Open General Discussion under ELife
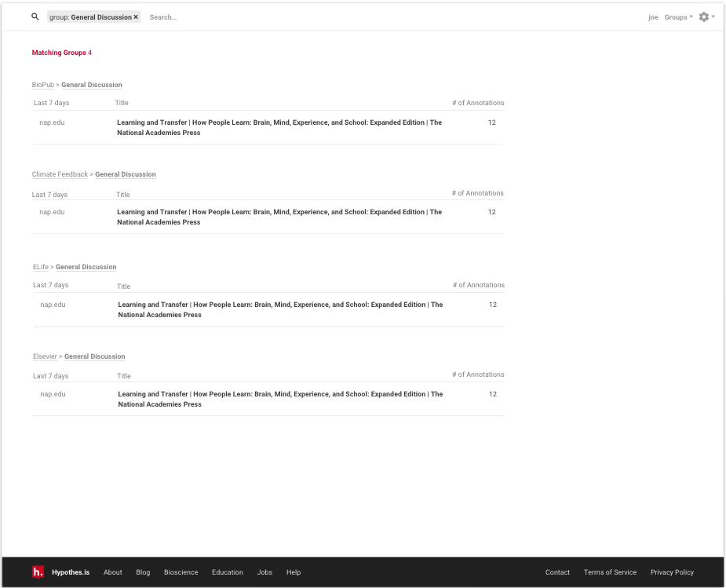Image resolution: width=726 pixels, height=588 pixels. coord(86,267)
